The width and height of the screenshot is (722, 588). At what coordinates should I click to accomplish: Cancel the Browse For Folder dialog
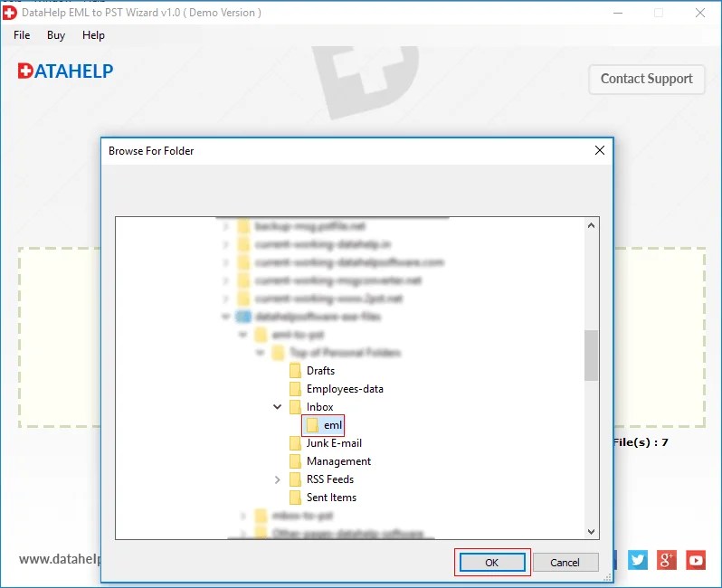[x=565, y=562]
